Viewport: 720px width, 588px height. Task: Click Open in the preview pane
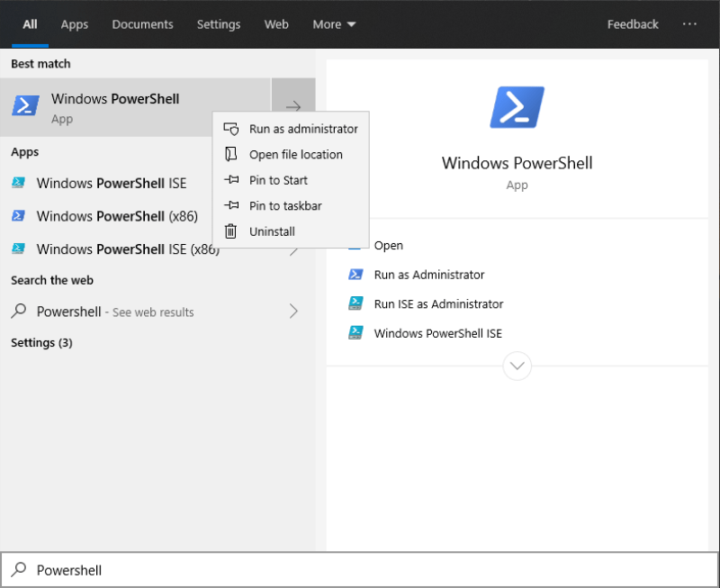click(x=389, y=245)
